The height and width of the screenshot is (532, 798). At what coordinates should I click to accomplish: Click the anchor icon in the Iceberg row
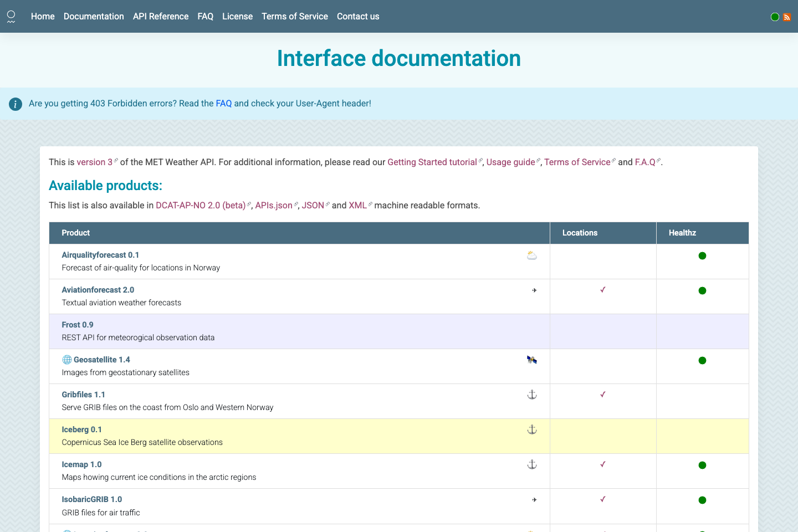coord(531,429)
